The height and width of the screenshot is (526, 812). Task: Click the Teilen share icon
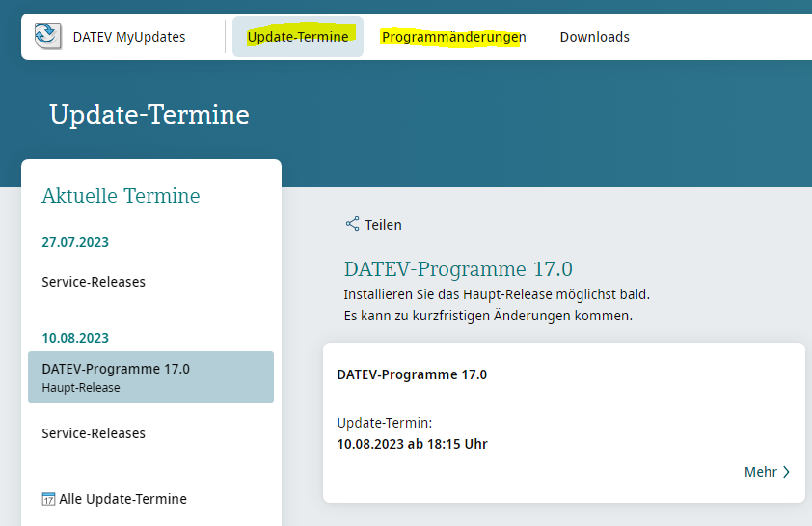click(x=353, y=224)
